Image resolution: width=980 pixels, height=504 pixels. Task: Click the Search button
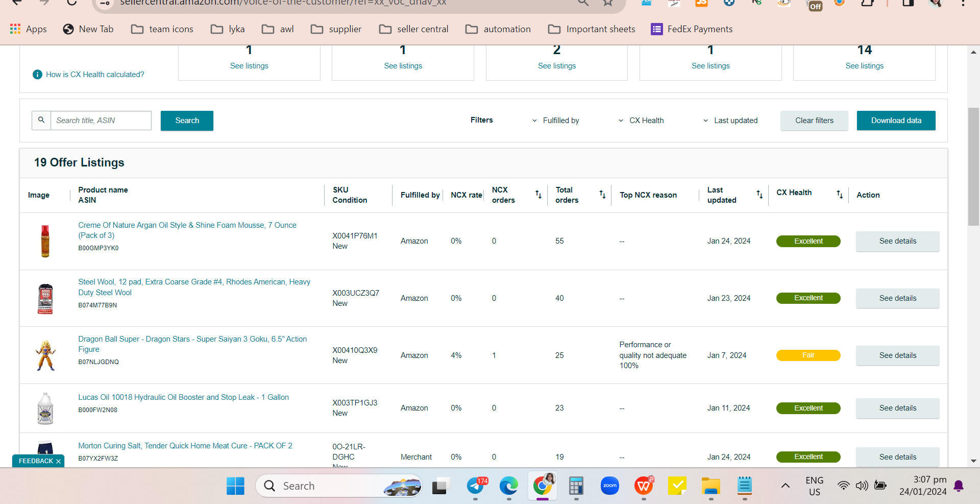pos(187,121)
